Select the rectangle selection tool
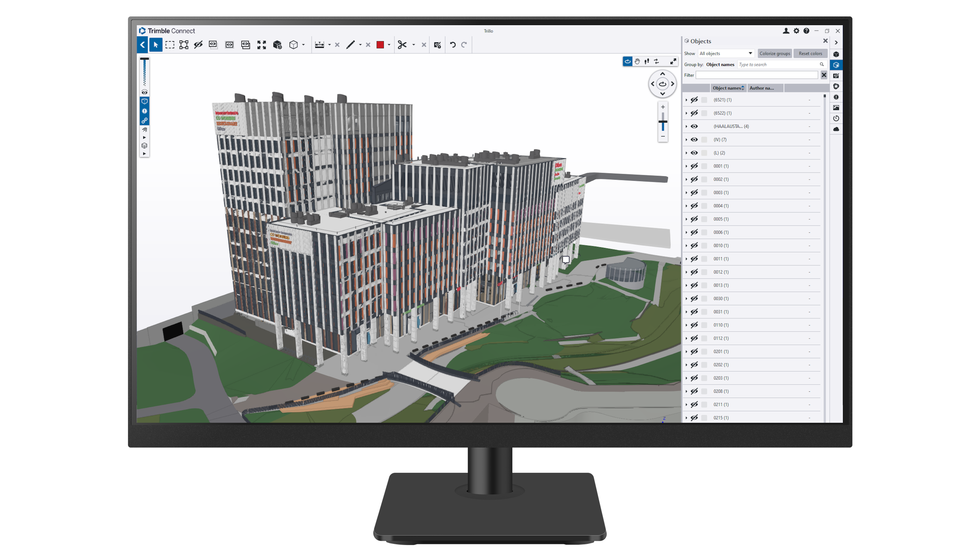The height and width of the screenshot is (550, 980). pyautogui.click(x=170, y=45)
